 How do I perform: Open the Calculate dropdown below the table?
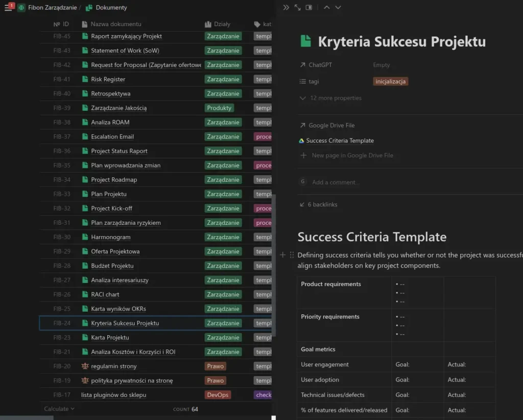point(58,409)
